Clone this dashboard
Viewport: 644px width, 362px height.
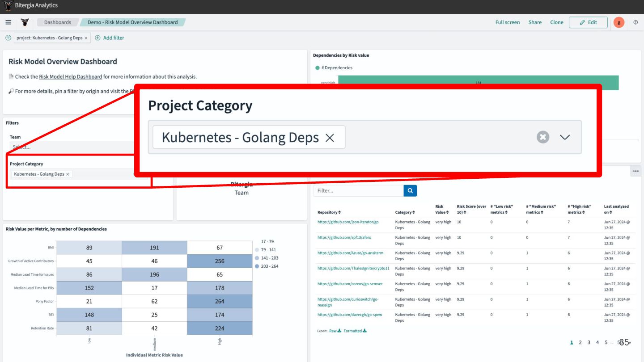pyautogui.click(x=557, y=22)
